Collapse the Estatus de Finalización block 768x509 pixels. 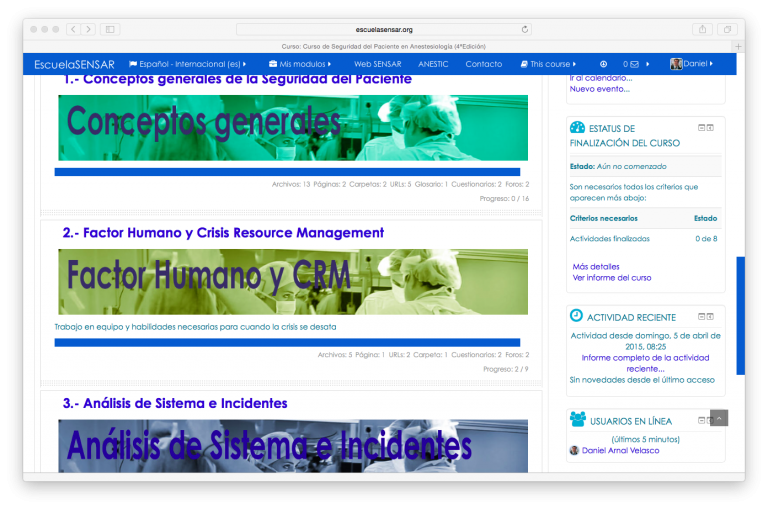[x=701, y=128]
